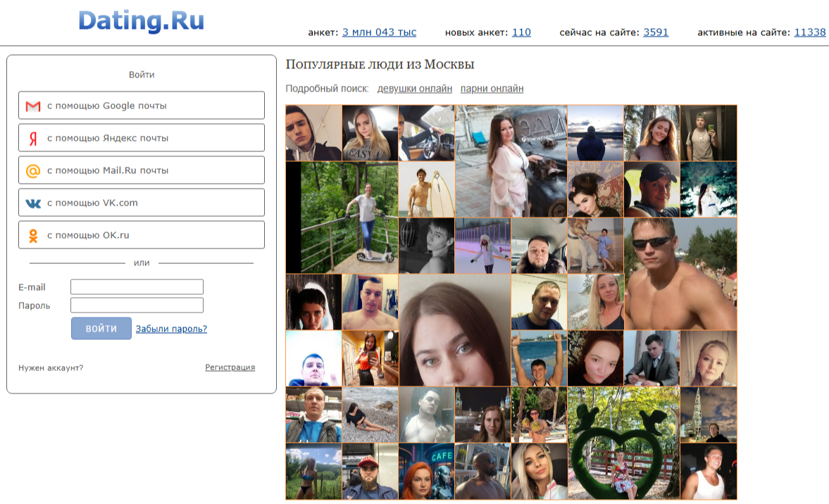
Task: Click the 3591 currently online link
Action: click(x=656, y=32)
